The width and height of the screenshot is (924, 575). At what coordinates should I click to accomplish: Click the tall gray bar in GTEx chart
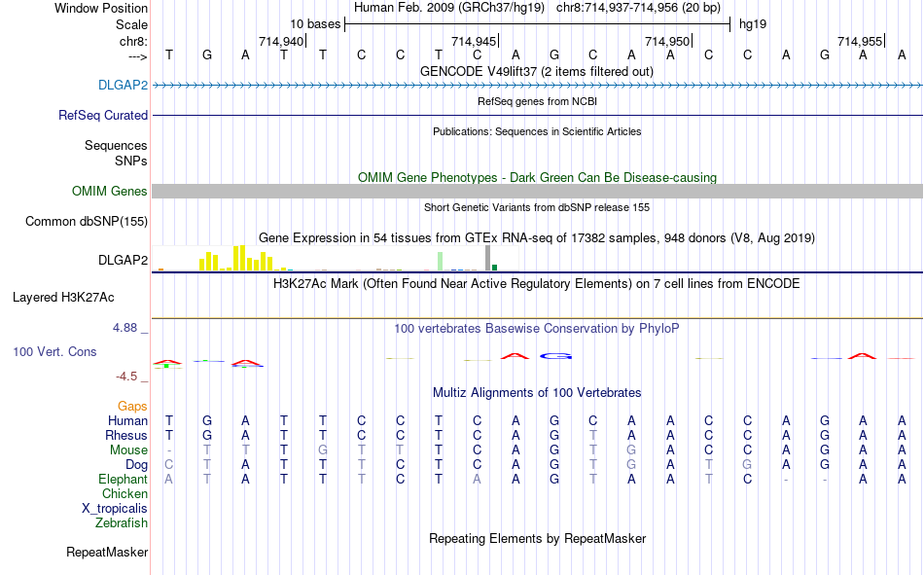(487, 258)
